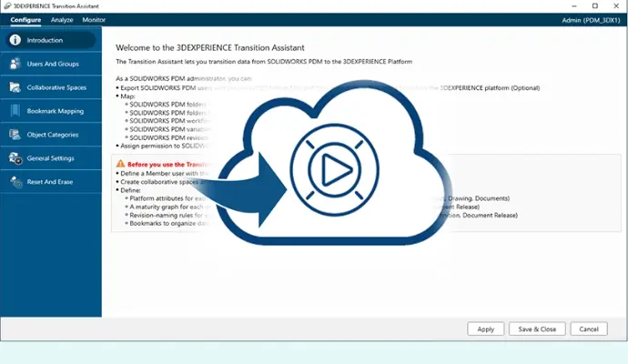Open the Analyze tab
The image size is (628, 364).
pyautogui.click(x=62, y=20)
